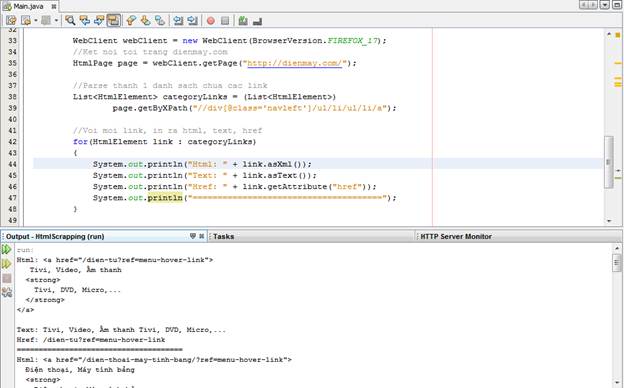Viewport: 624px width, 388px height.
Task: Shift line left icon
Action: click(x=178, y=20)
